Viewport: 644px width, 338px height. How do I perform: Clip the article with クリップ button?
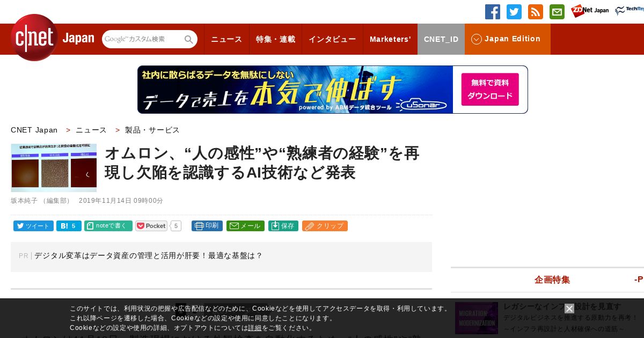[x=325, y=226]
